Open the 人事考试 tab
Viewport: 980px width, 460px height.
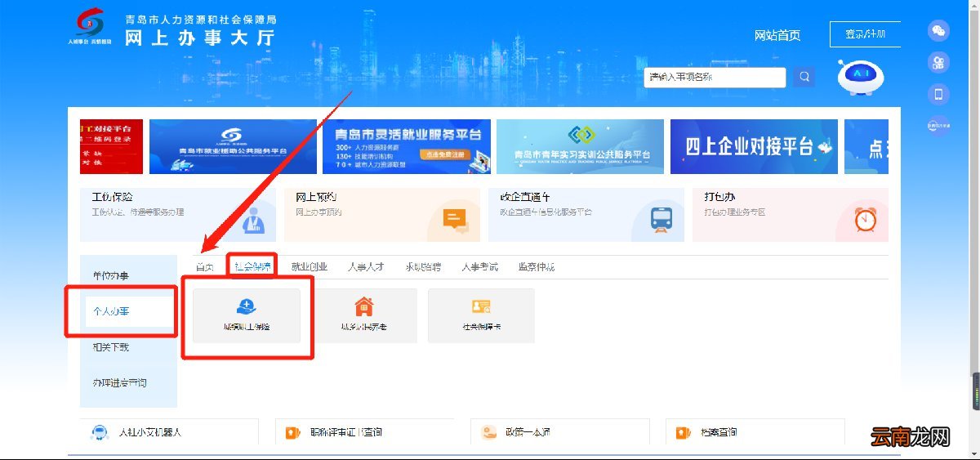click(479, 267)
